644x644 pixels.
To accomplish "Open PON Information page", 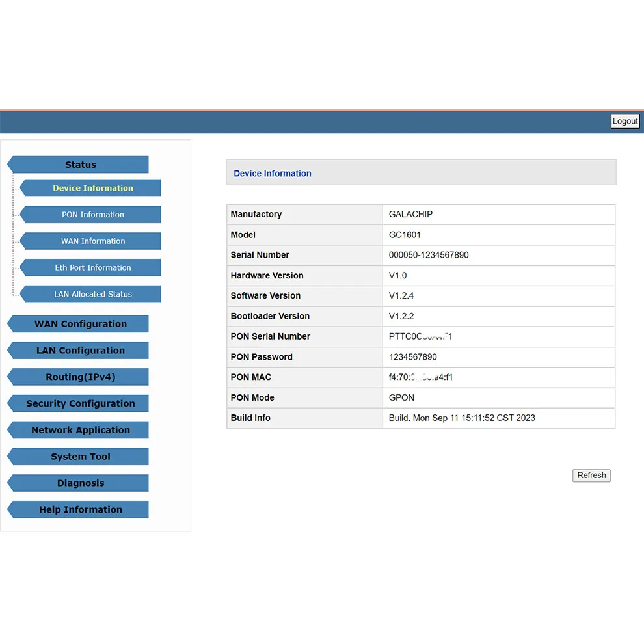I will click(92, 215).
